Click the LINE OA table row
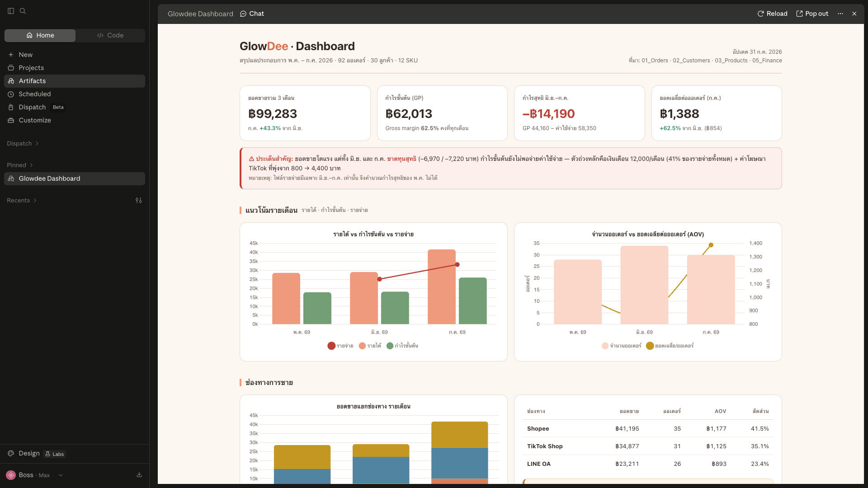Screen dimensions: 868x488 pyautogui.click(x=648, y=464)
